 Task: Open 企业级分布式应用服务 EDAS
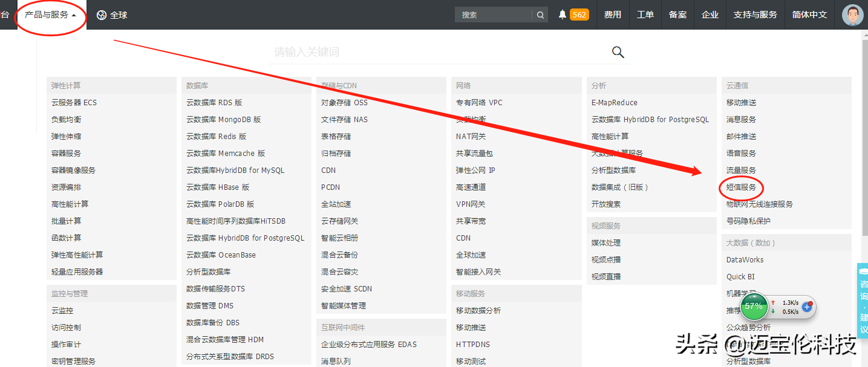pyautogui.click(x=369, y=345)
